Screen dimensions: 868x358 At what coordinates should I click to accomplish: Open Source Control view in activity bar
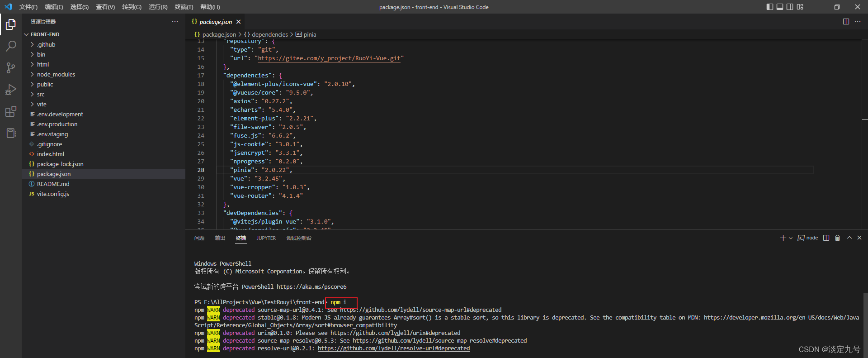coord(11,68)
